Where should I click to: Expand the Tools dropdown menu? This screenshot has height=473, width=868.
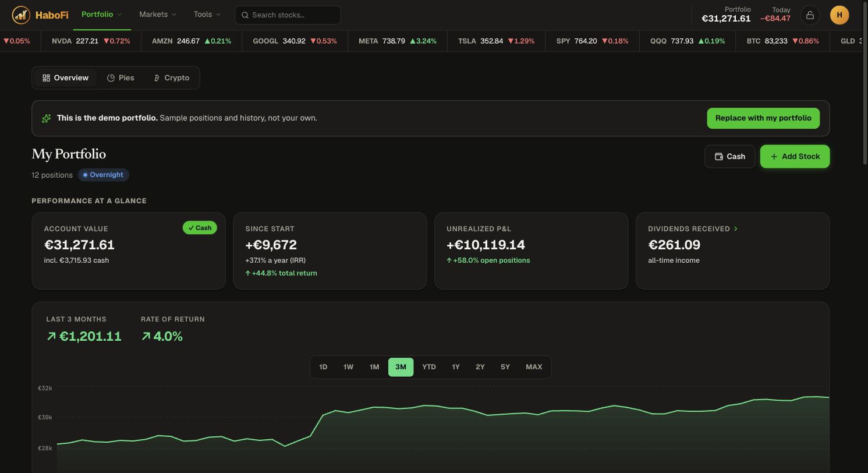point(207,15)
